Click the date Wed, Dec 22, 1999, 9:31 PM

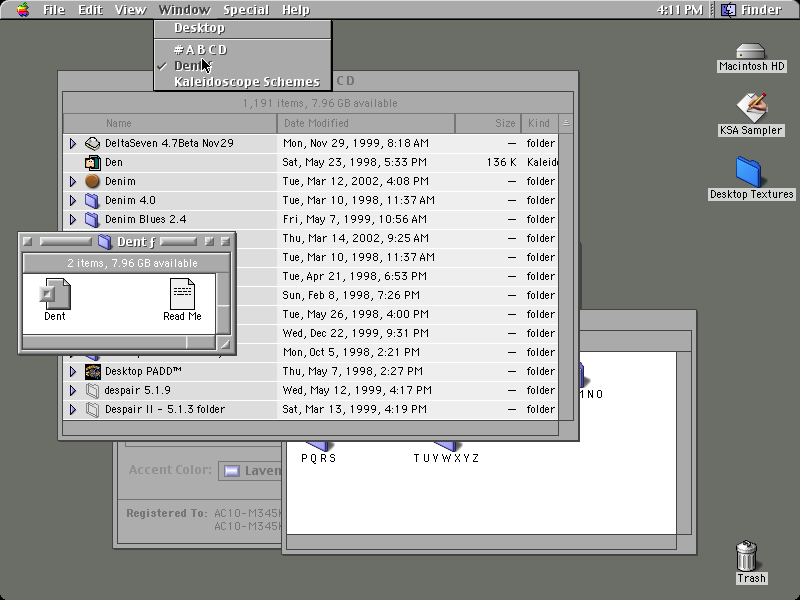(356, 333)
